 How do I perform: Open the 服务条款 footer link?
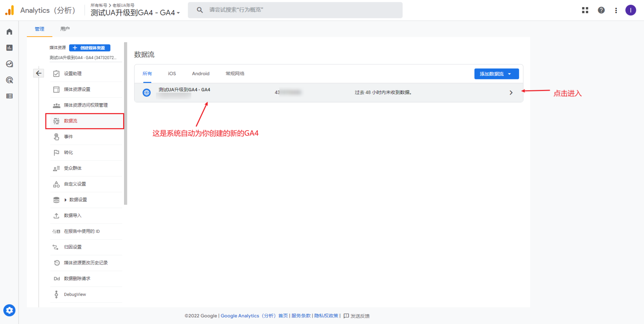click(301, 316)
